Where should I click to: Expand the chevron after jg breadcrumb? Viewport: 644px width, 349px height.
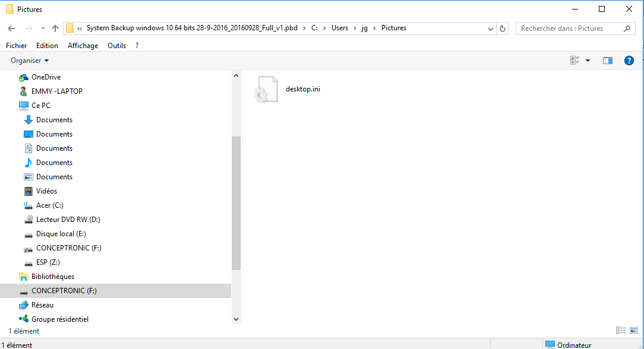click(374, 28)
